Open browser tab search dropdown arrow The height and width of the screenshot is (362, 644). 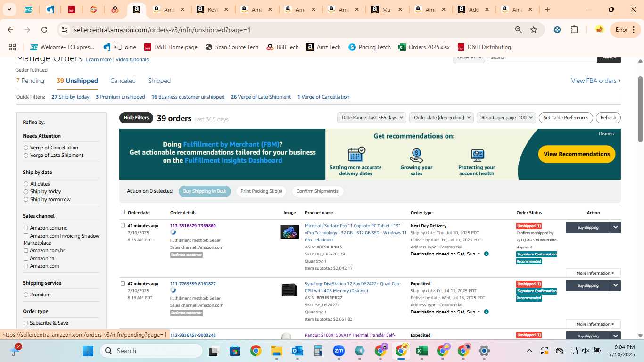point(9,9)
